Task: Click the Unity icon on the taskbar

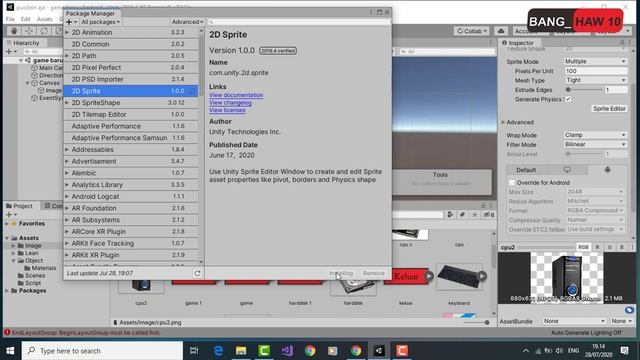Action: (x=379, y=351)
